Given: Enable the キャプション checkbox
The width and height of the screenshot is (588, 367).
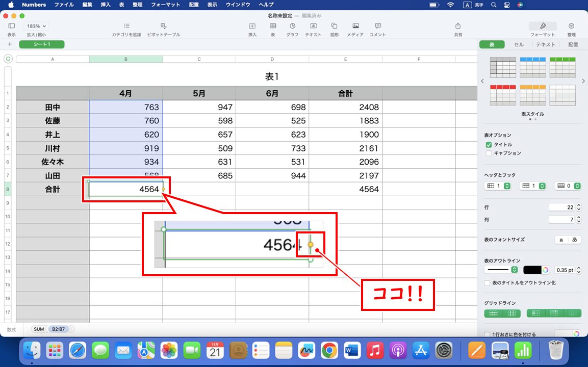Looking at the screenshot, I should pos(489,152).
